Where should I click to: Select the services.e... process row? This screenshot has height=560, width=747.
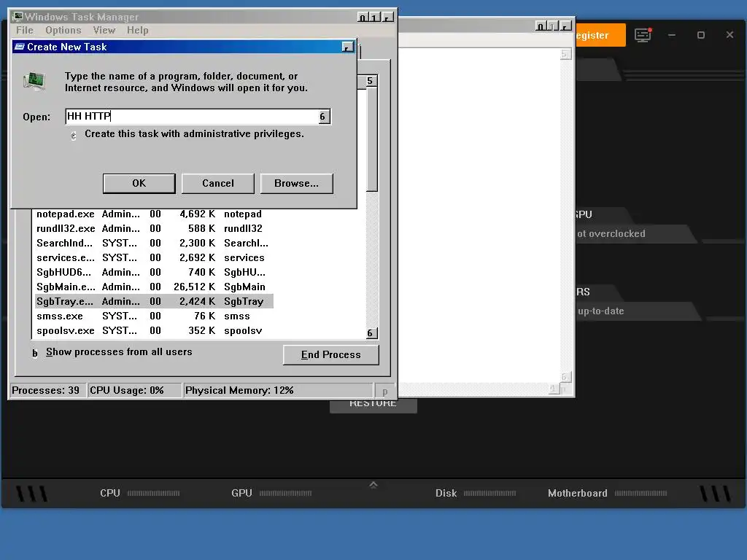pos(155,257)
